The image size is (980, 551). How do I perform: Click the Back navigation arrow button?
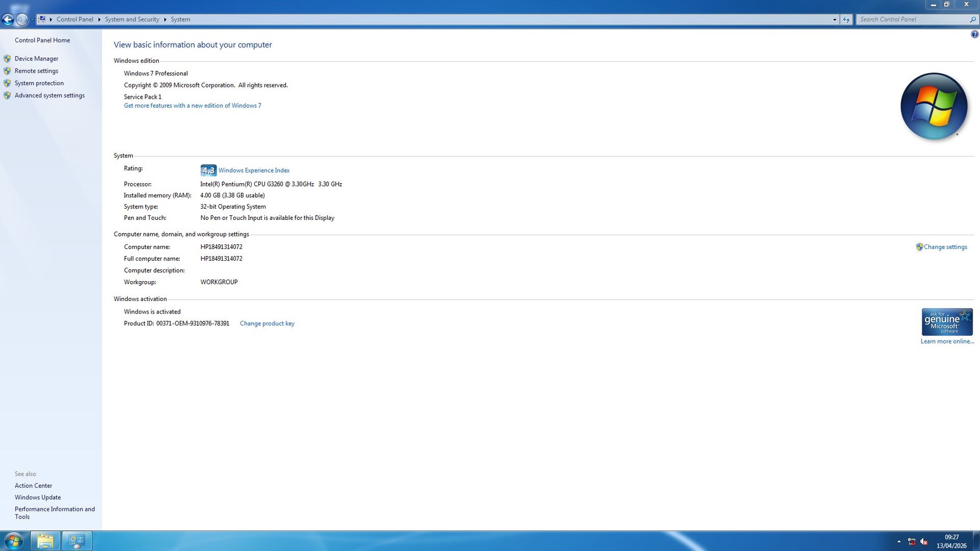(8, 20)
